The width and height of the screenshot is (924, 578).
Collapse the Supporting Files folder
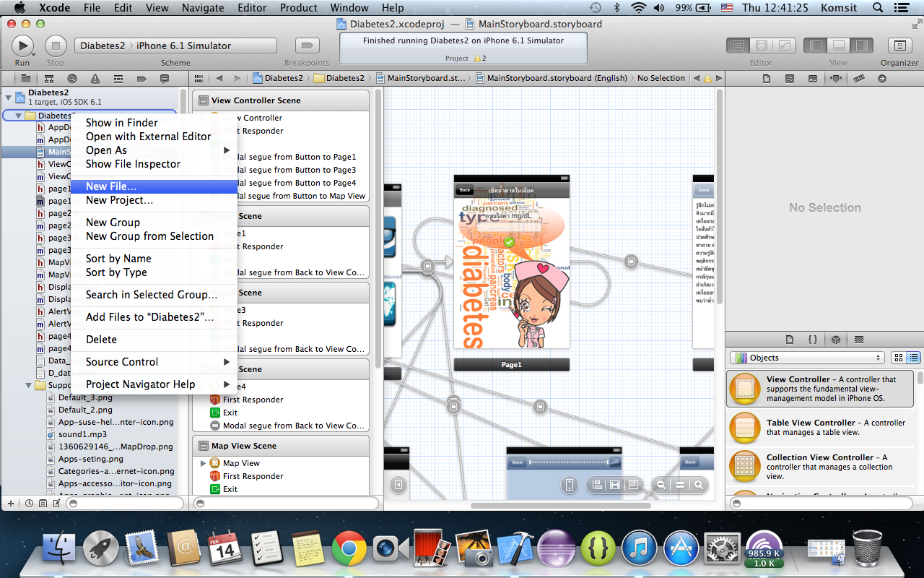(30, 385)
